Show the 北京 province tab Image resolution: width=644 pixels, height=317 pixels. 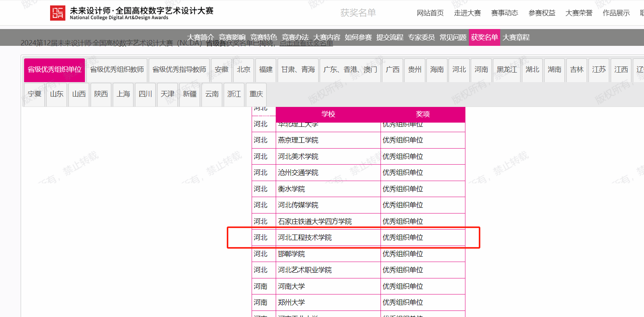coord(243,70)
